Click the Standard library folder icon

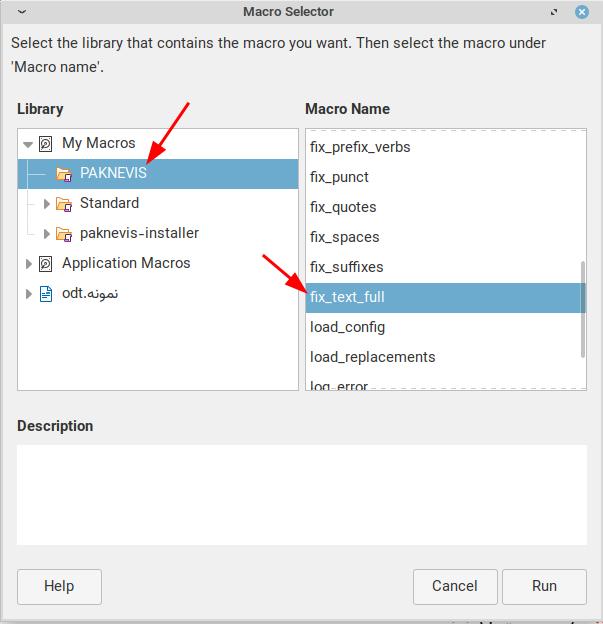point(64,204)
